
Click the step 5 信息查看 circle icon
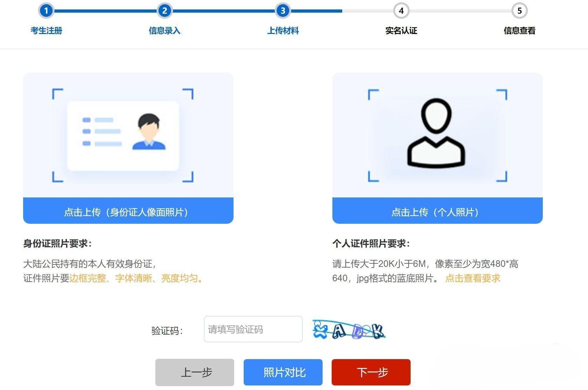519,11
